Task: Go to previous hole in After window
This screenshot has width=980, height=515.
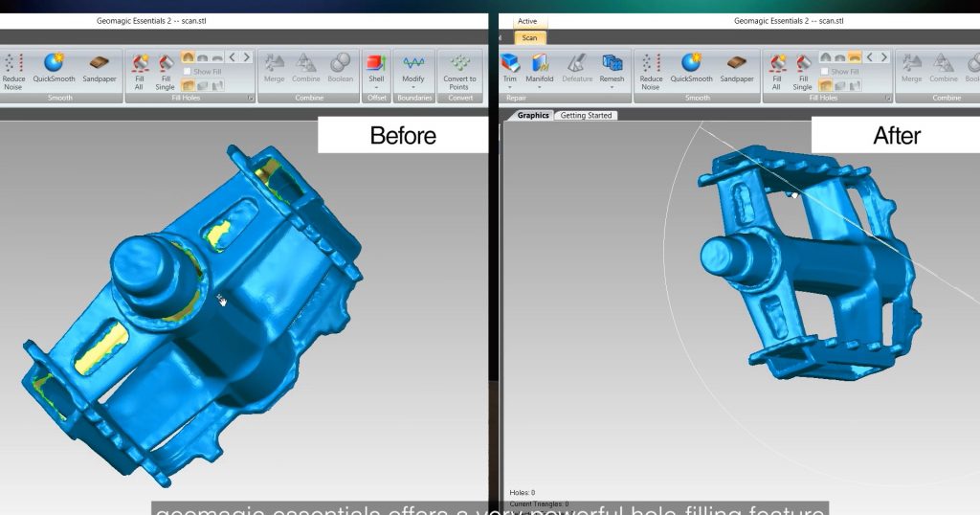Action: tap(869, 56)
